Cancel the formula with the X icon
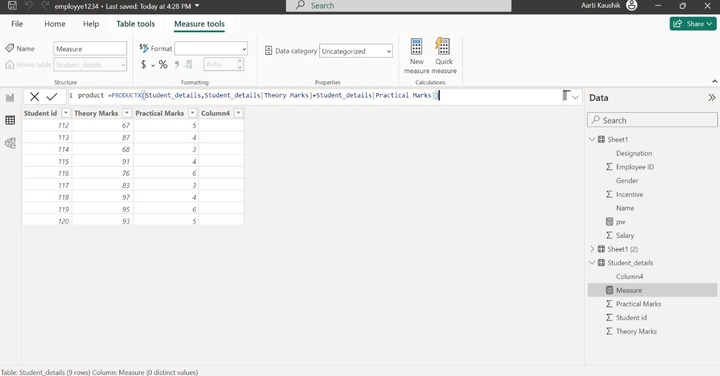The width and height of the screenshot is (720, 376). [34, 96]
